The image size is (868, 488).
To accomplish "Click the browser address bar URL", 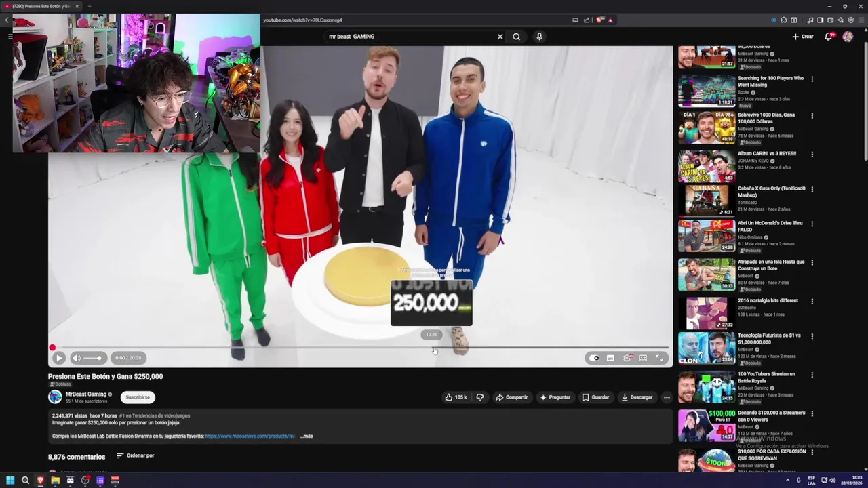I will (302, 20).
